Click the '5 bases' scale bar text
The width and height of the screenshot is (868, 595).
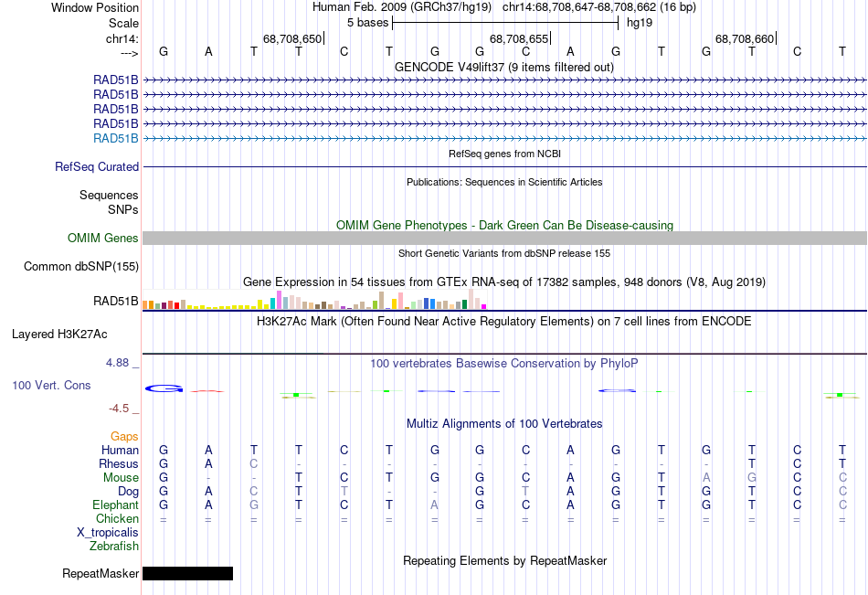[367, 23]
